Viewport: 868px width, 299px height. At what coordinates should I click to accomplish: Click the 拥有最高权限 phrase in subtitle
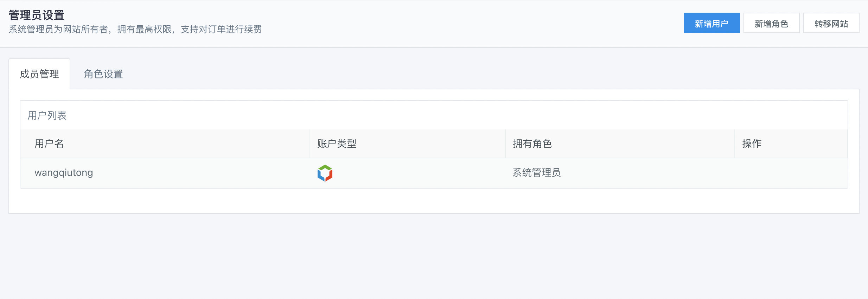[144, 29]
